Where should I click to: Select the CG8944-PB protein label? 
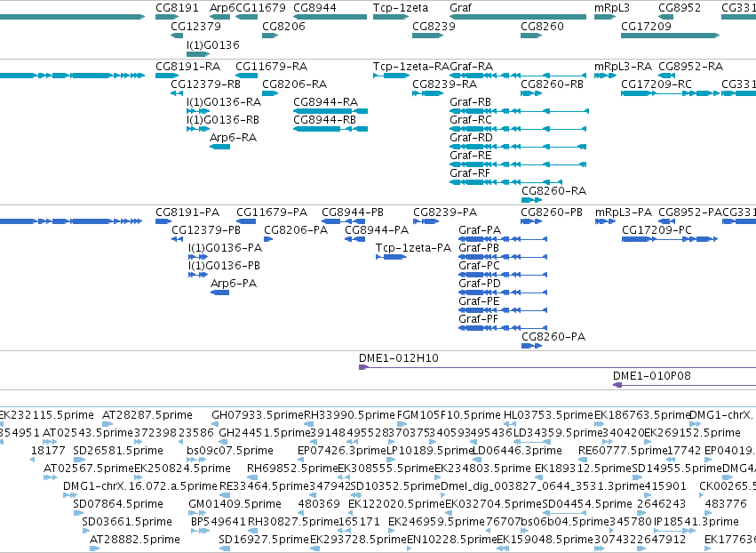353,212
